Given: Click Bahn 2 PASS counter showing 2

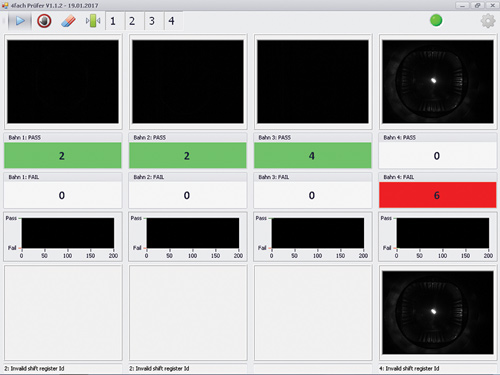Looking at the screenshot, I should point(188,155).
